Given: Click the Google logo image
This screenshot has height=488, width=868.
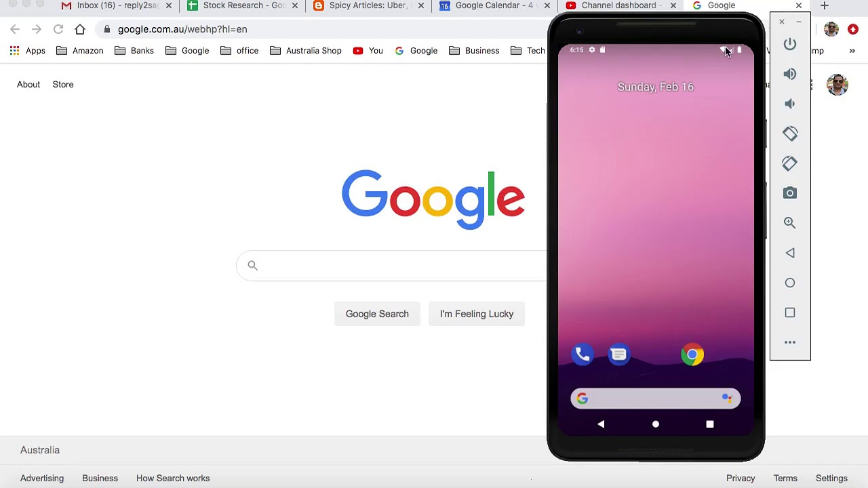Looking at the screenshot, I should pos(433,200).
